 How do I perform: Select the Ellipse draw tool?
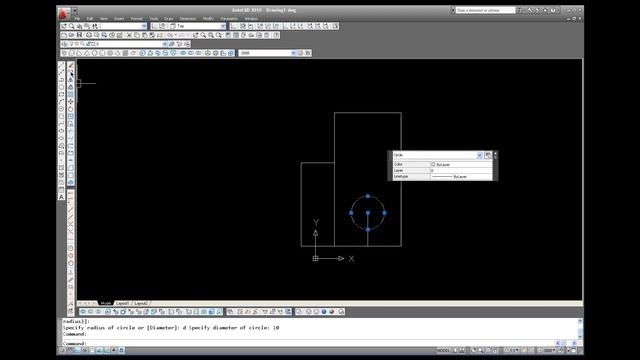(61, 131)
